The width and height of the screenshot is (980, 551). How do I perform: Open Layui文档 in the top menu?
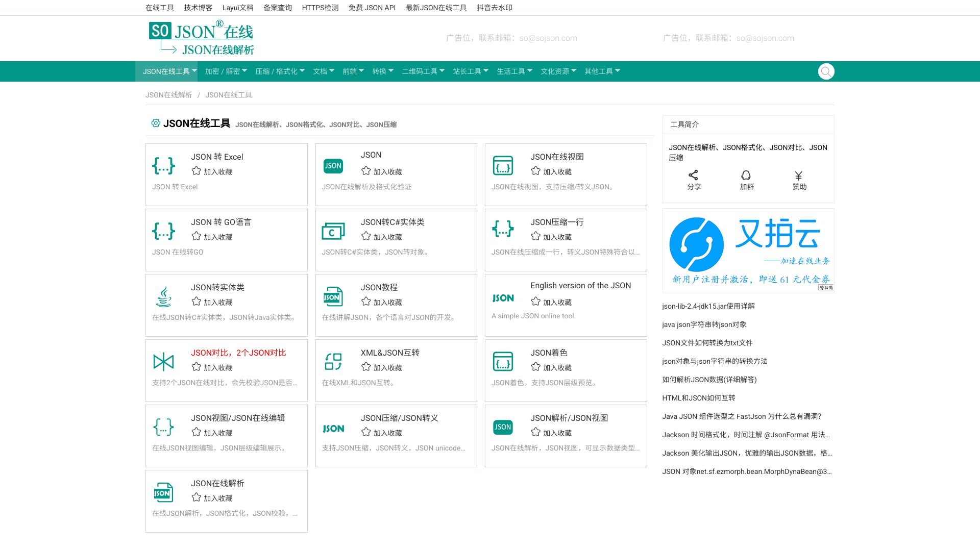[238, 8]
